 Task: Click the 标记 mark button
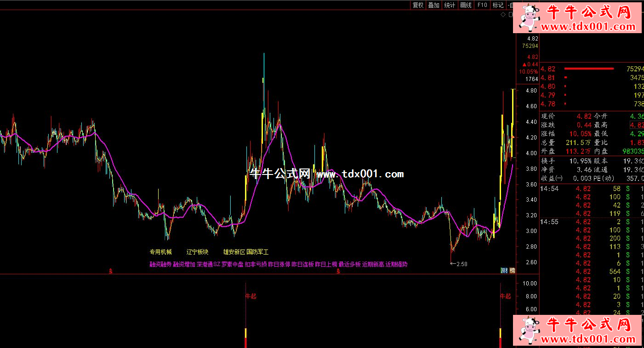[498, 5]
